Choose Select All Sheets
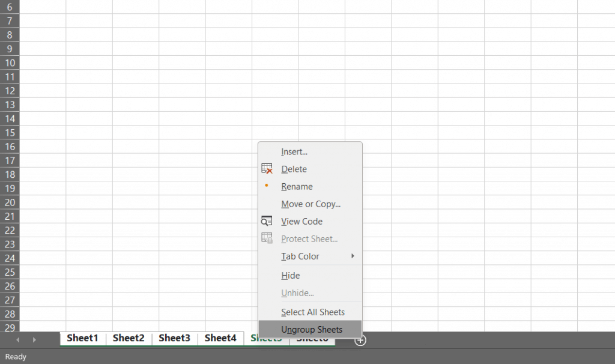The image size is (615, 364). point(312,312)
